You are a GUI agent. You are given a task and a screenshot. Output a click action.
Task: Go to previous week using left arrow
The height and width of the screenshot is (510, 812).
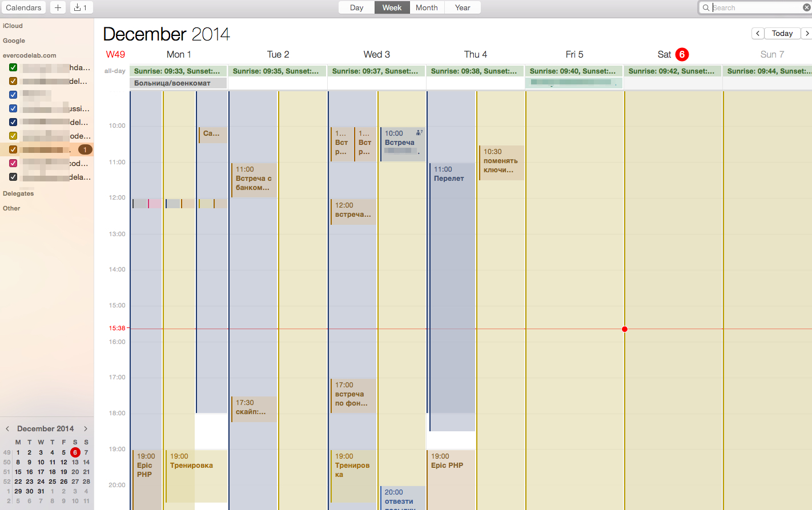pos(758,33)
